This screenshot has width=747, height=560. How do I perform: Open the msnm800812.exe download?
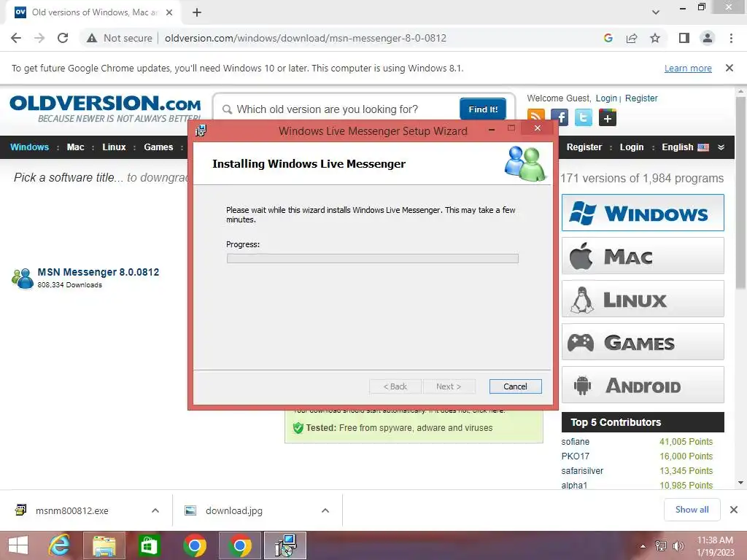(x=71, y=510)
